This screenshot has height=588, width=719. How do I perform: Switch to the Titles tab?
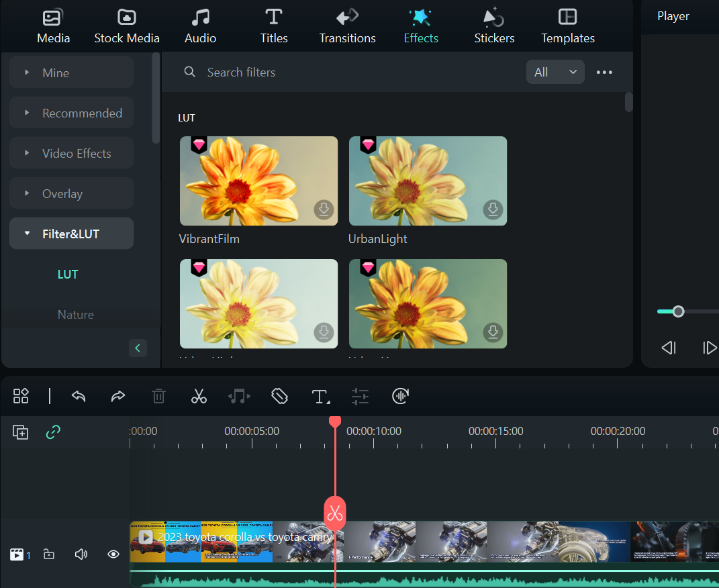274,27
